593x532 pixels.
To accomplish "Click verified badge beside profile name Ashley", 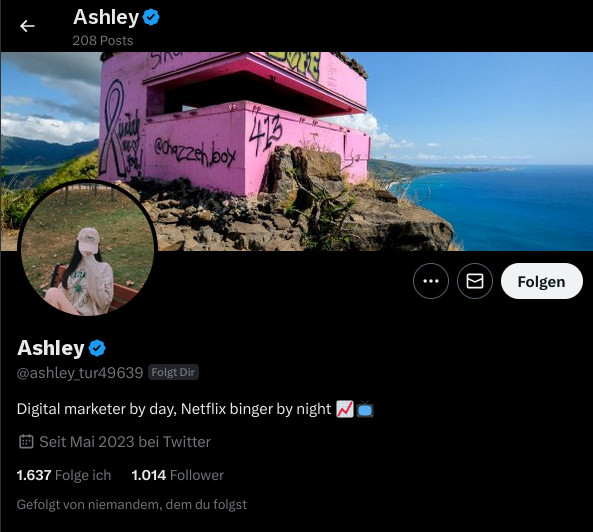I will pyautogui.click(x=97, y=348).
